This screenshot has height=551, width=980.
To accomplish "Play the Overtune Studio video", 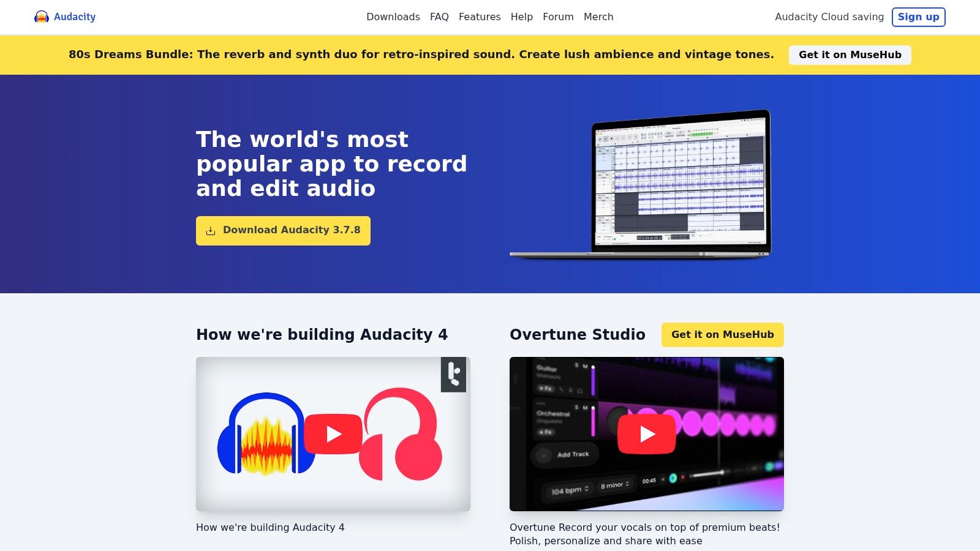I will tap(647, 434).
